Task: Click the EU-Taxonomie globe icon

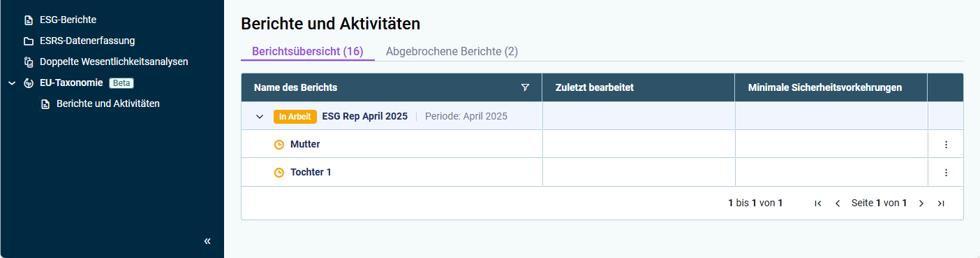Action: pos(29,83)
